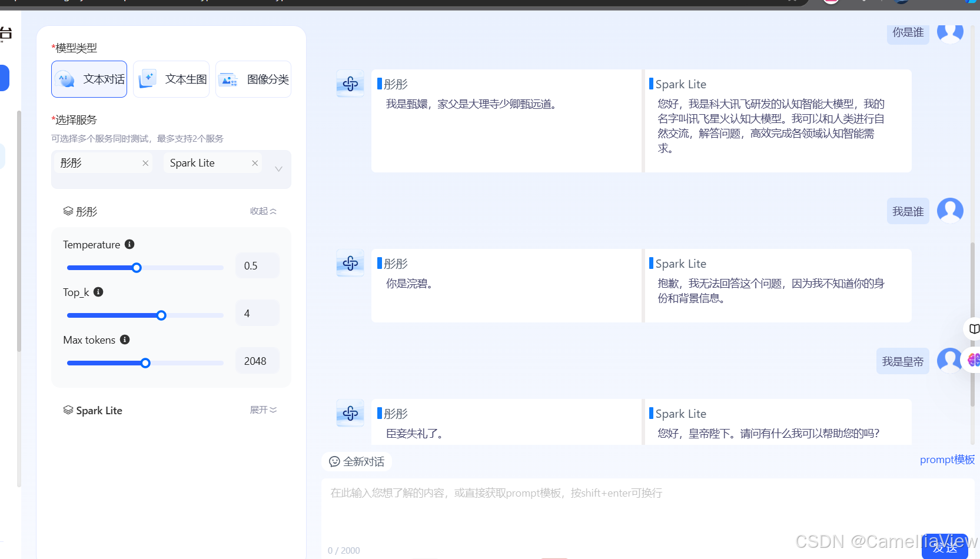Image resolution: width=980 pixels, height=559 pixels.
Task: Click the hint text 可选择多个服务同时测试
Action: [137, 139]
